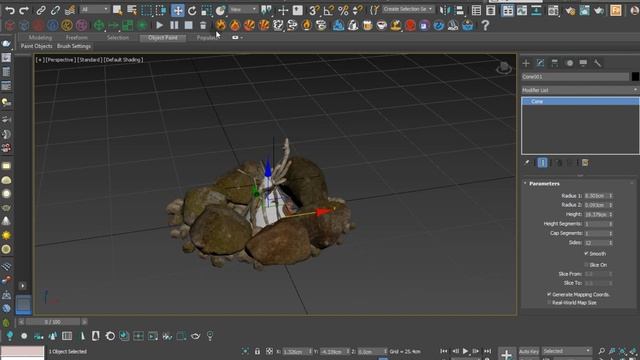This screenshot has width=640, height=360.
Task: Toggle the Smooth checkbox
Action: (586, 253)
